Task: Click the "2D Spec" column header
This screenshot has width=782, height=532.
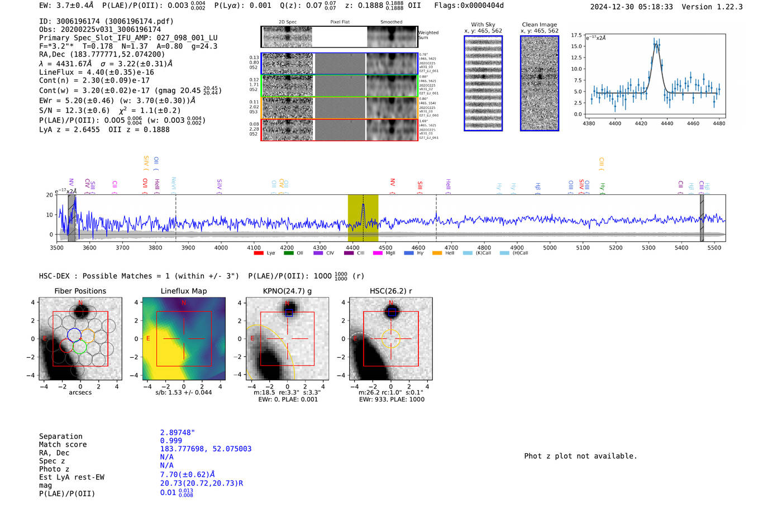Action: (288, 22)
